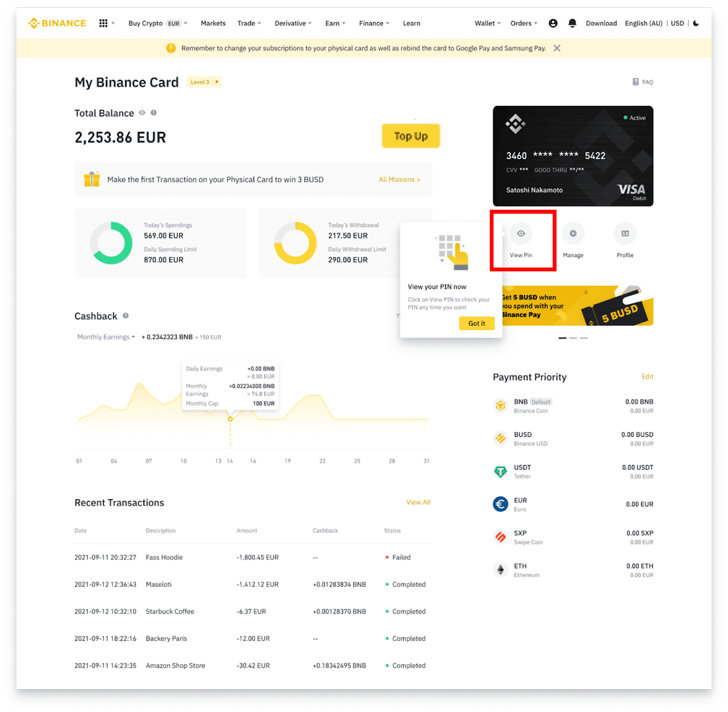The width and height of the screenshot is (728, 712).
Task: Click the 5 BUSD Binance Pay promo banner
Action: coord(578,306)
